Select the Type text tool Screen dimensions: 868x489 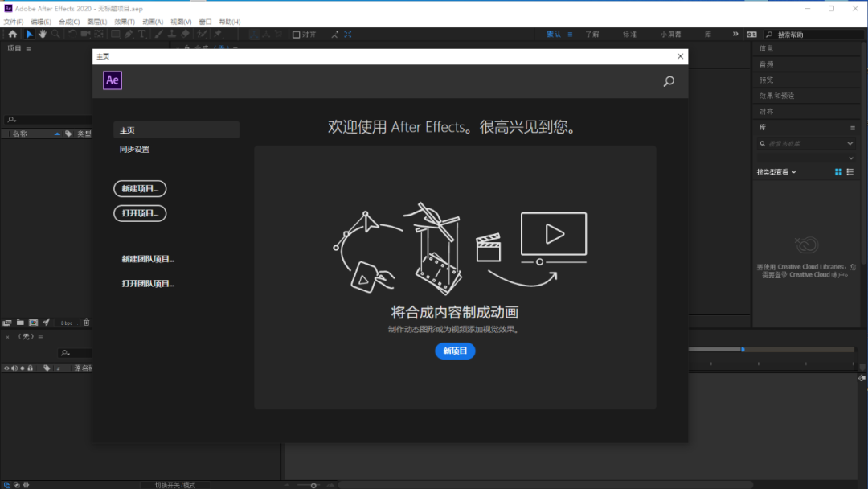[141, 35]
